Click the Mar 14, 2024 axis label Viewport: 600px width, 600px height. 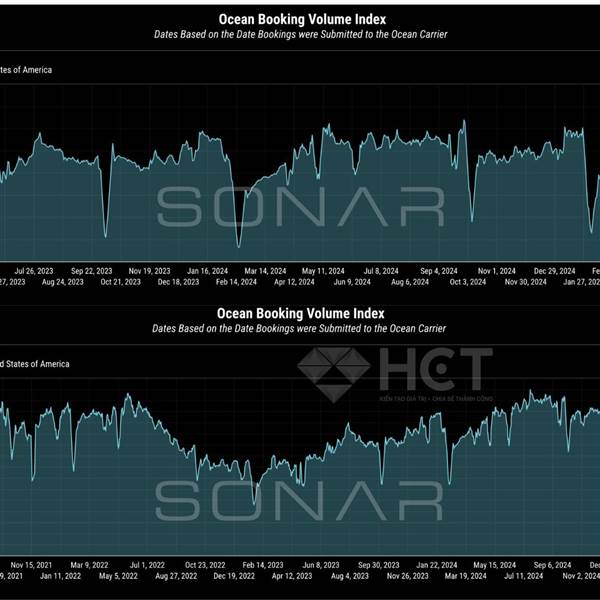point(265,271)
